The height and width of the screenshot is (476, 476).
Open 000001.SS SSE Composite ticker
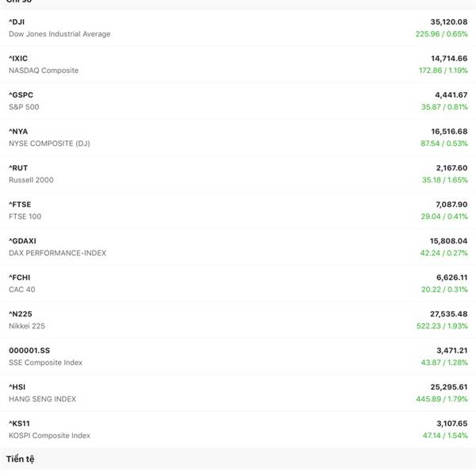29,350
